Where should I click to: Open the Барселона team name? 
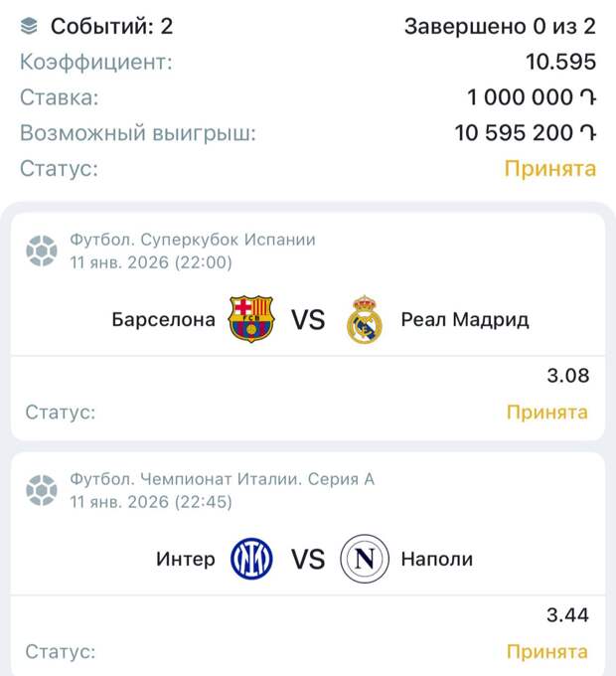[163, 320]
